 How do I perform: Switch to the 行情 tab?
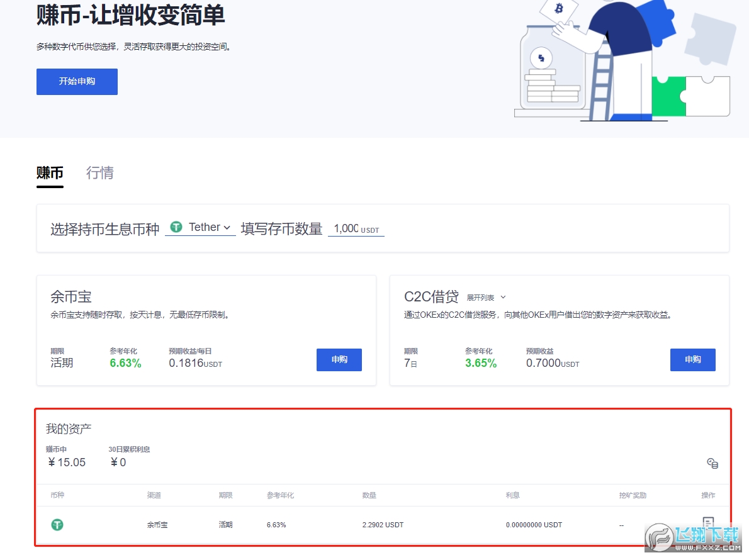pyautogui.click(x=100, y=173)
